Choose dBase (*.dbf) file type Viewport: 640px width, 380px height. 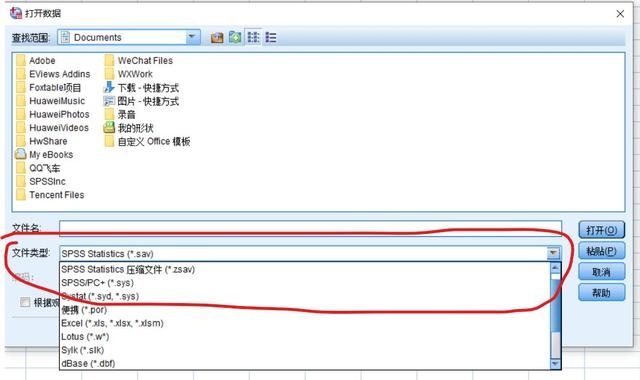304,363
